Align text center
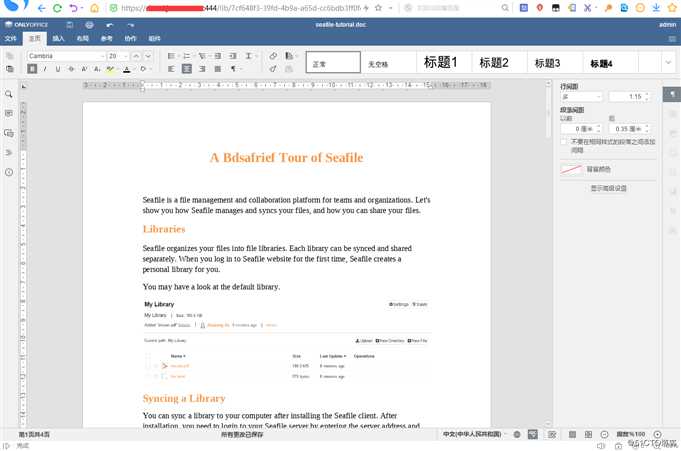This screenshot has width=681, height=451. pyautogui.click(x=187, y=69)
